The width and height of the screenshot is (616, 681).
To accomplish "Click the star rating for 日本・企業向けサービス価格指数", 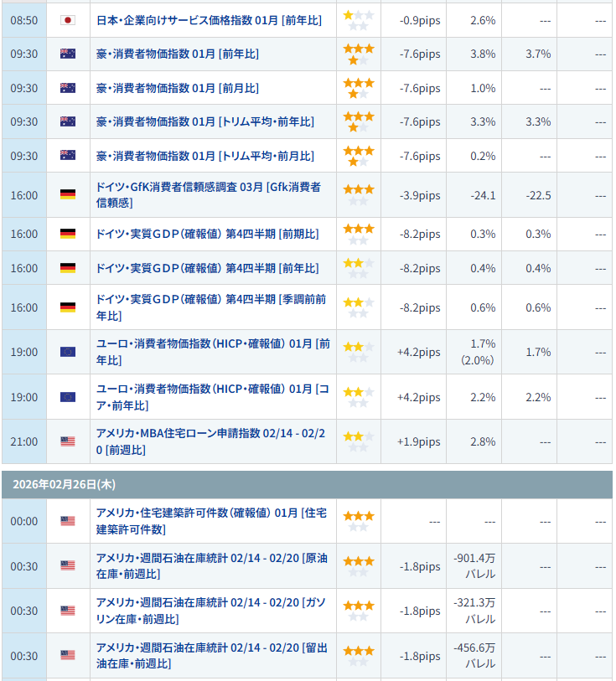I will click(359, 20).
